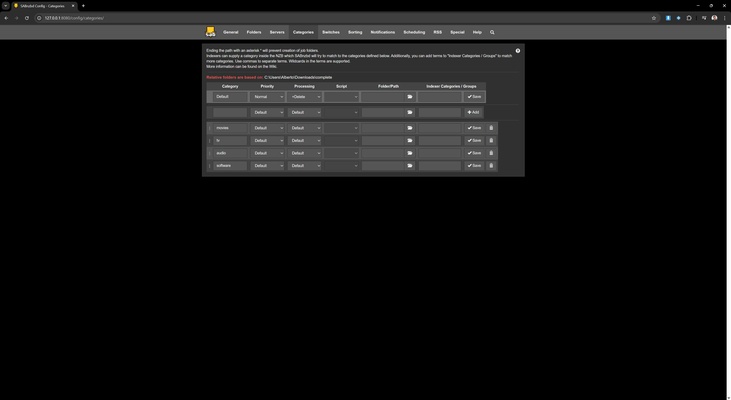731x400 pixels.
Task: Grab the drag handle of software row
Action: click(209, 166)
